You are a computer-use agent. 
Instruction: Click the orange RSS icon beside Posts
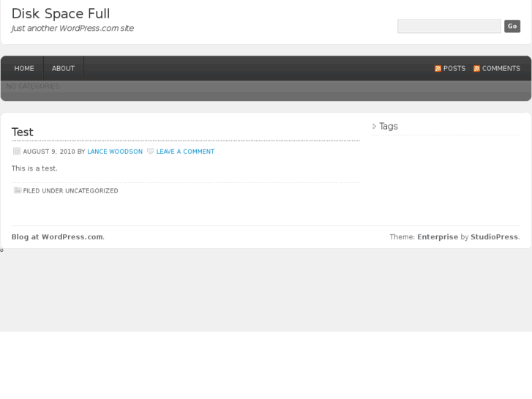(438, 69)
